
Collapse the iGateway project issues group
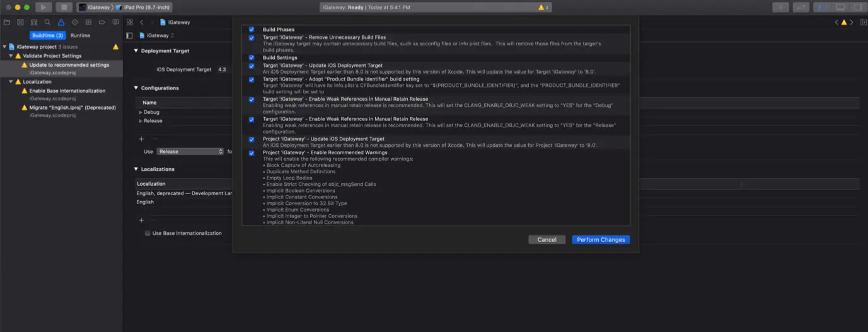point(4,47)
